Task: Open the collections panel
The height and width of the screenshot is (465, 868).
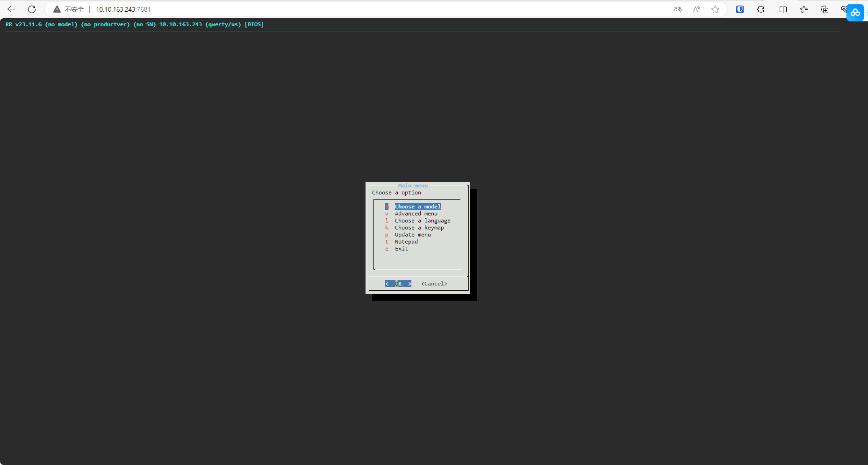Action: 825,9
